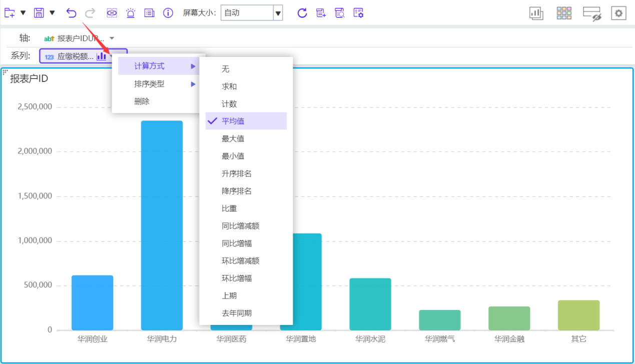
Task: Click the list panel icon in toolbar
Action: [149, 13]
